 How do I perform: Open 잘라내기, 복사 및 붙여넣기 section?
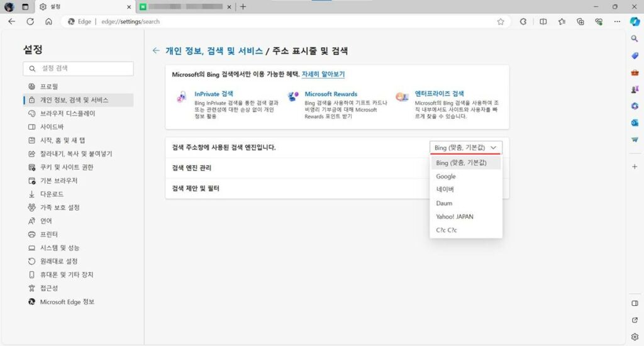click(79, 153)
